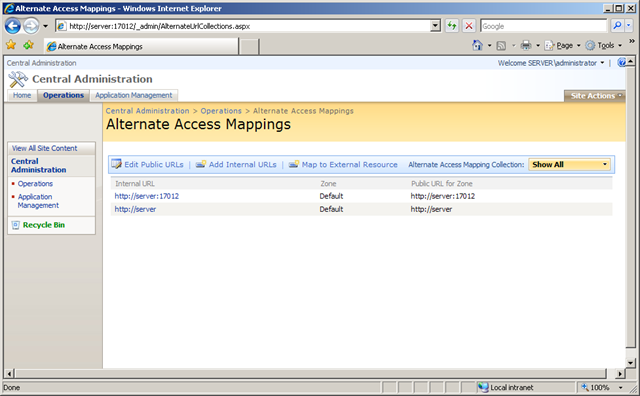
Task: Click the Print icon in command bar
Action: tap(526, 45)
